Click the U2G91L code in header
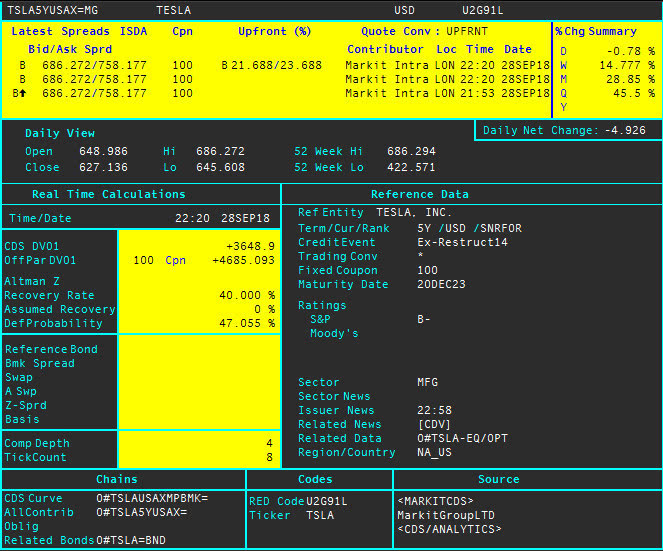 point(482,10)
